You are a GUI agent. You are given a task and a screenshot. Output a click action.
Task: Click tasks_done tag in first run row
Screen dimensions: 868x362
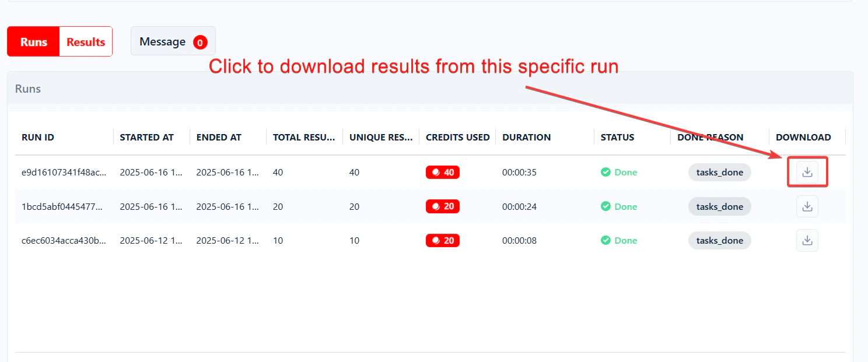720,173
